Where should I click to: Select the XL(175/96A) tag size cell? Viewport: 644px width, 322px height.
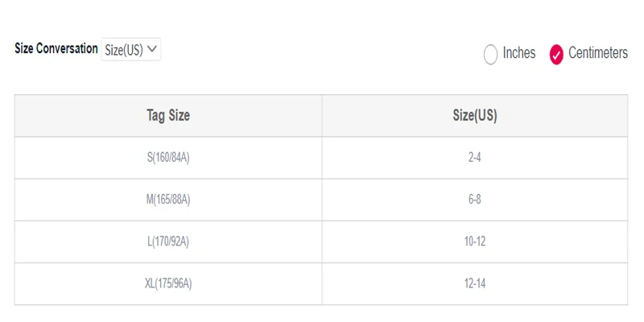point(168,284)
